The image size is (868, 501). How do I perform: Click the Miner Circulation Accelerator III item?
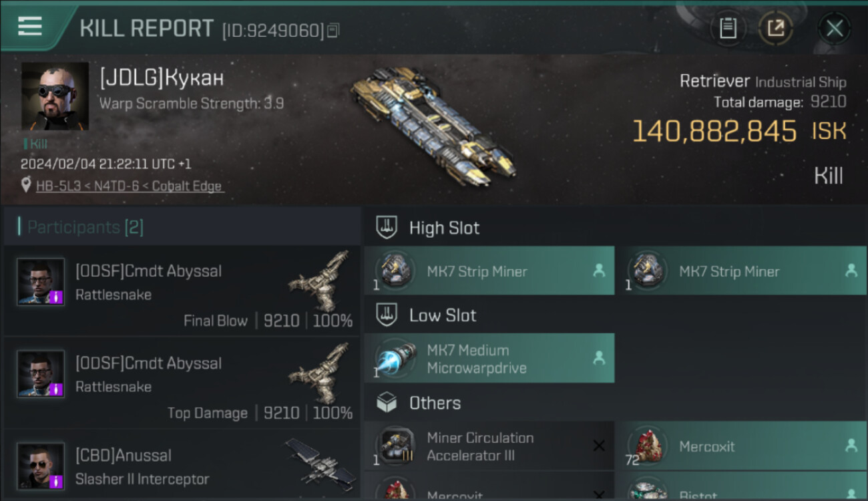(x=489, y=446)
